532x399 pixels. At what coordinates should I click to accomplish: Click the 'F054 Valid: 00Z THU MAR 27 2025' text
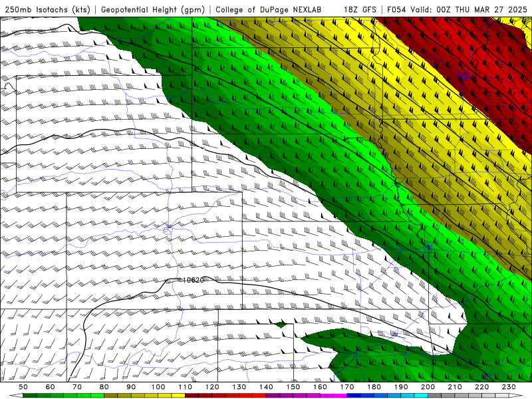457,9
